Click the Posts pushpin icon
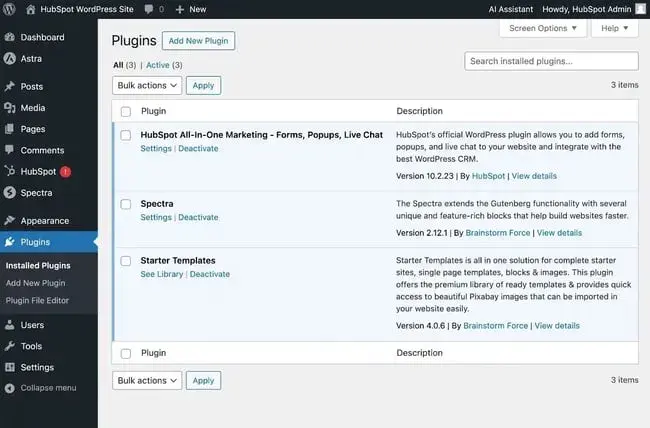The height and width of the screenshot is (428, 650). click(10, 86)
